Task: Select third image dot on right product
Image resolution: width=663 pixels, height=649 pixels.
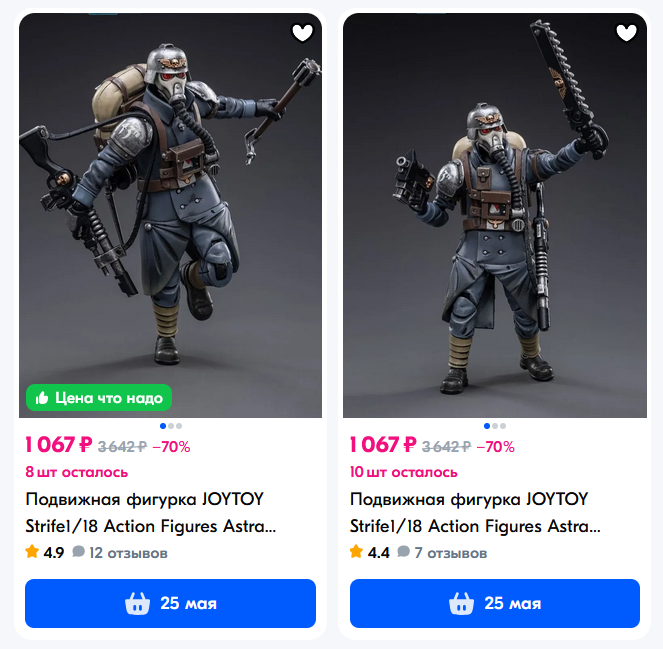Action: 503,426
